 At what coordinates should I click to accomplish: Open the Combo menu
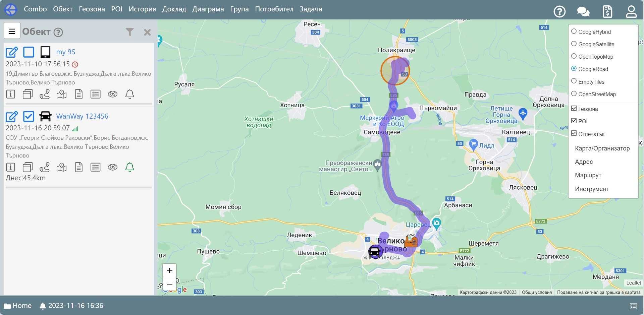click(35, 9)
